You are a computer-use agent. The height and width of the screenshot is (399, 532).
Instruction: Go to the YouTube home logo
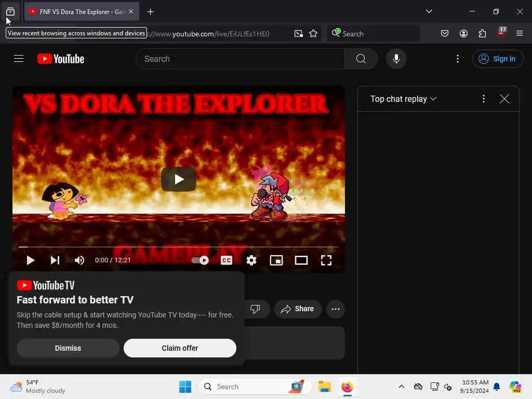click(61, 59)
